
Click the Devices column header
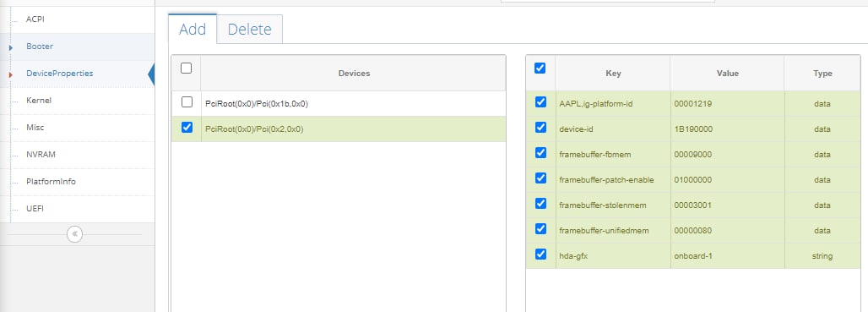point(354,74)
